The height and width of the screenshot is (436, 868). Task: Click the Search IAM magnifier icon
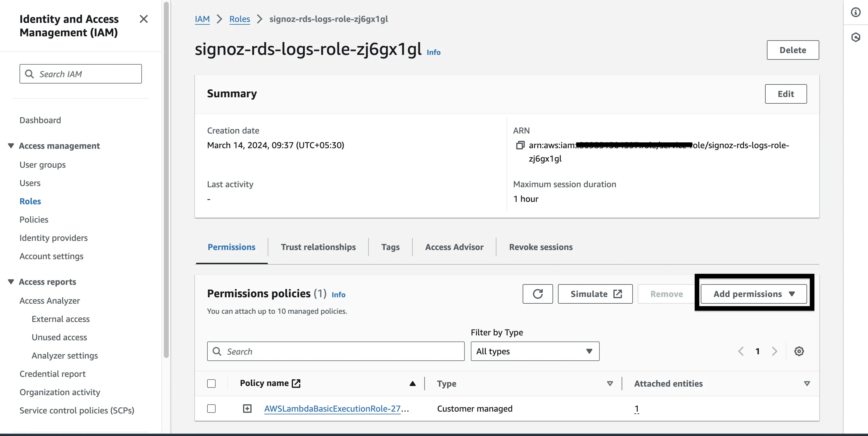pos(30,74)
